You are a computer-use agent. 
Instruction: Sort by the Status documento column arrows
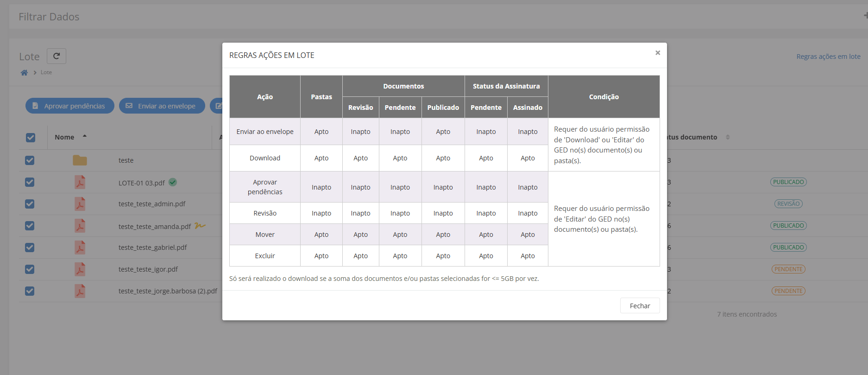pyautogui.click(x=728, y=137)
